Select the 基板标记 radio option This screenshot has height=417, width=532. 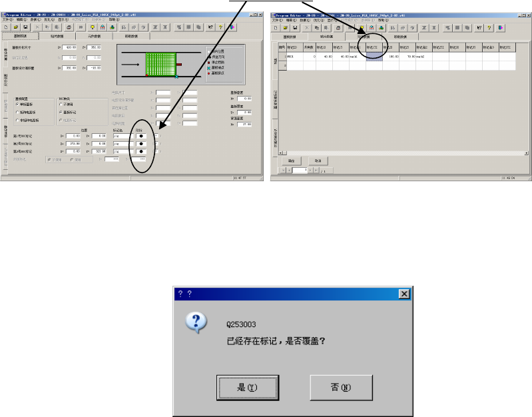68,113
